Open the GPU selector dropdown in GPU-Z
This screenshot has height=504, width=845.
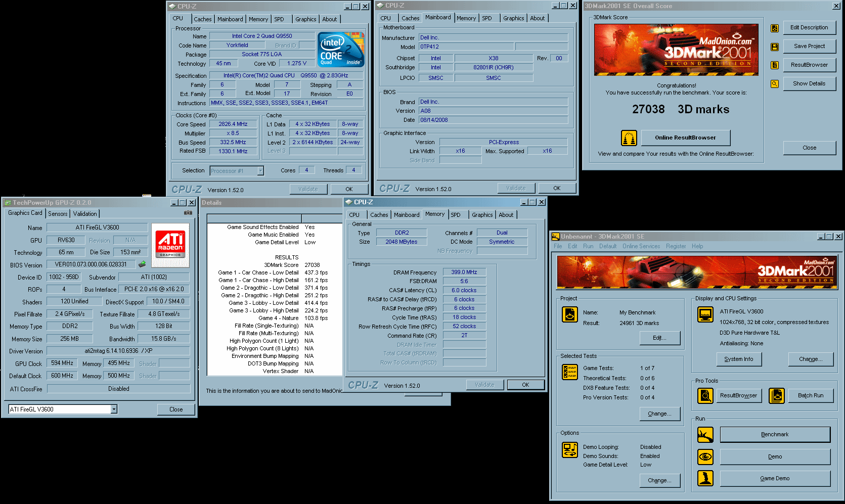tap(114, 409)
